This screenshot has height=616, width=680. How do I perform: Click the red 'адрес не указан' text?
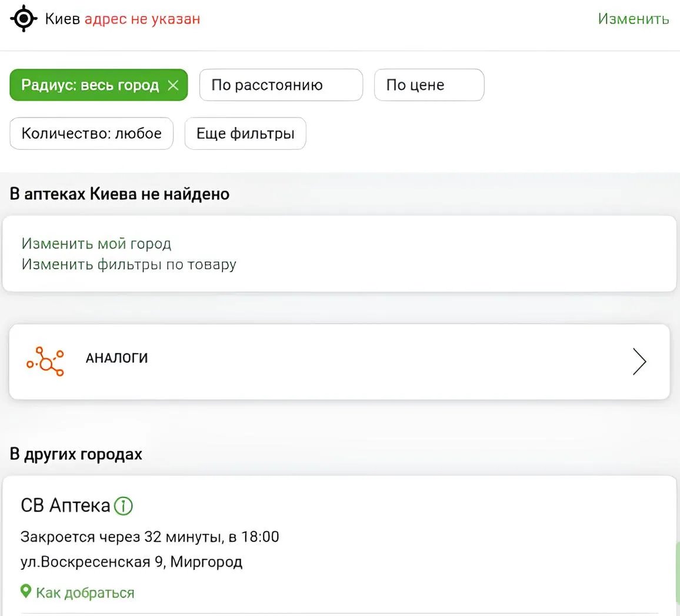click(x=142, y=19)
